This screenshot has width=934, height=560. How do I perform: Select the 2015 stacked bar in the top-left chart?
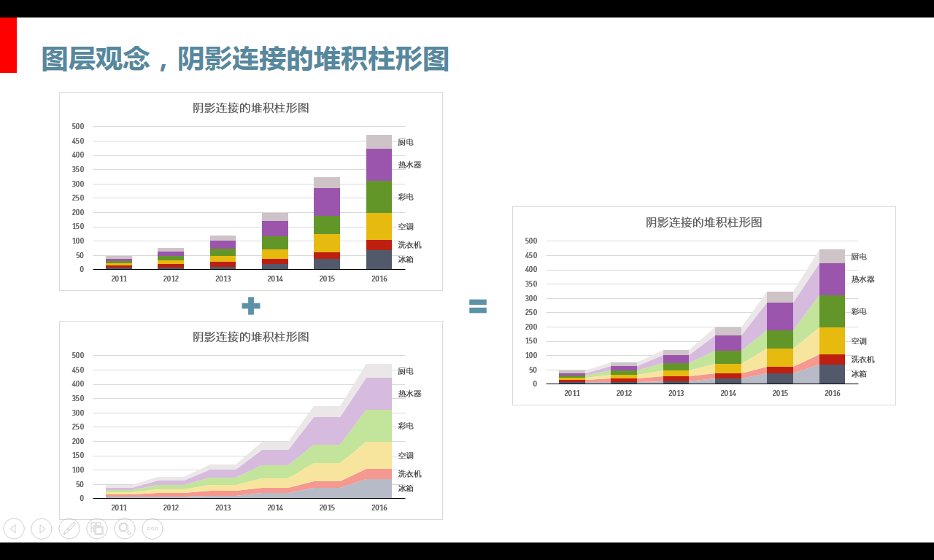(327, 223)
